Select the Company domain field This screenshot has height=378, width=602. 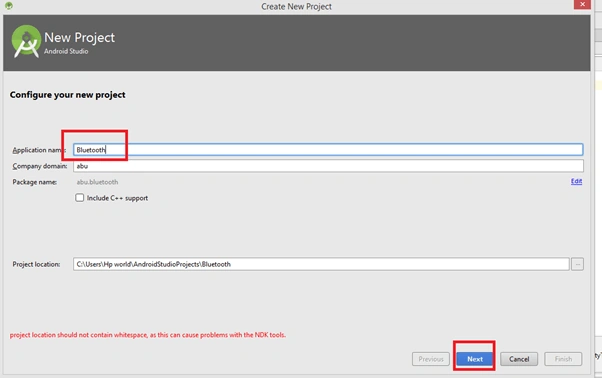[328, 166]
